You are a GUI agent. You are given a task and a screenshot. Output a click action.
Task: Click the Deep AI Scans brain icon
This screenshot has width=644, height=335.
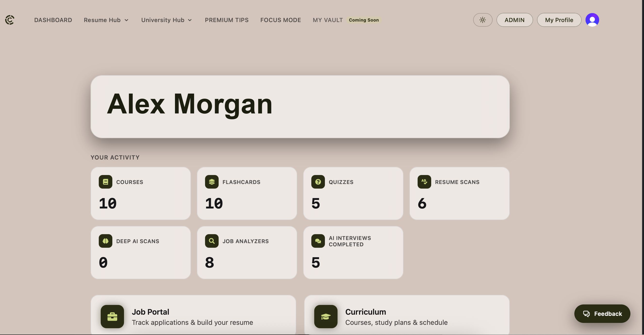(x=105, y=241)
